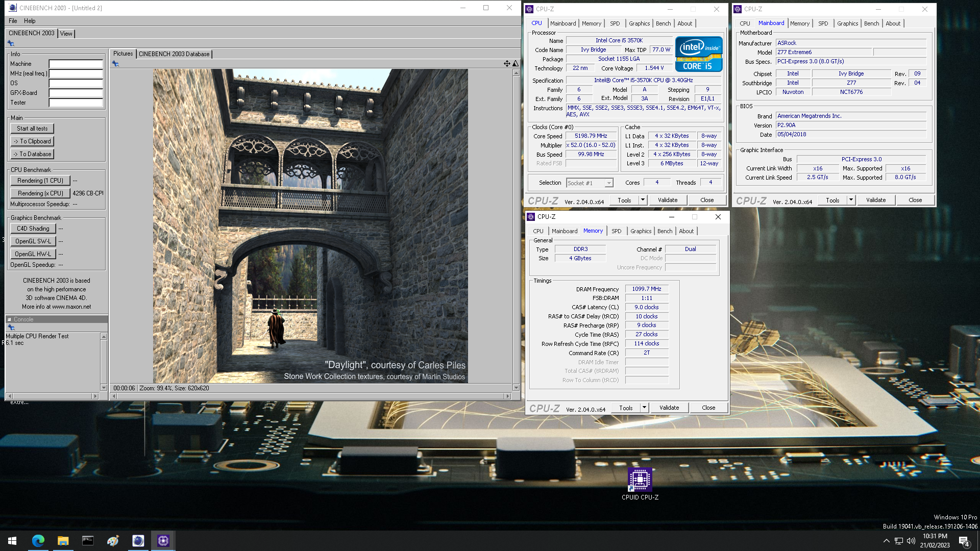Run the Rendering (1 CPU) benchmark

40,181
